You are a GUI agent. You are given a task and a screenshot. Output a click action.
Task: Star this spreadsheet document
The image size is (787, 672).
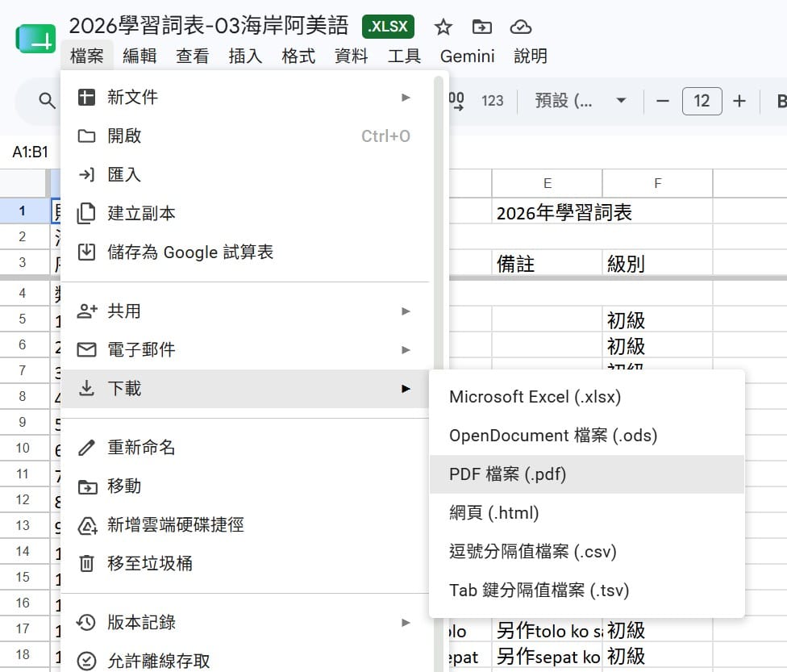(443, 27)
